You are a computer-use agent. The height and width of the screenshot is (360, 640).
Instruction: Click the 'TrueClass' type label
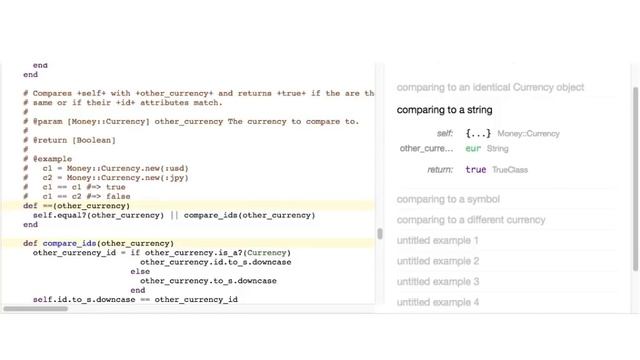[x=510, y=170]
